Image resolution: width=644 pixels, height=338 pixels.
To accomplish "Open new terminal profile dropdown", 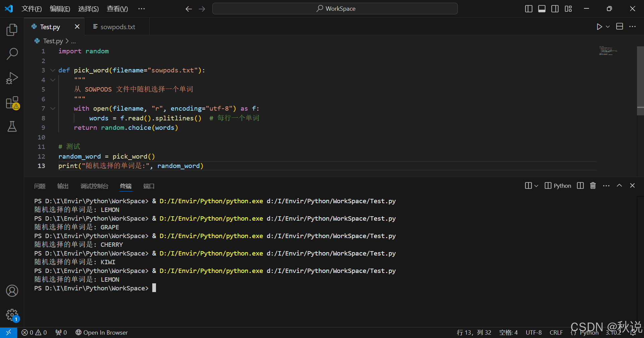I will tap(536, 186).
